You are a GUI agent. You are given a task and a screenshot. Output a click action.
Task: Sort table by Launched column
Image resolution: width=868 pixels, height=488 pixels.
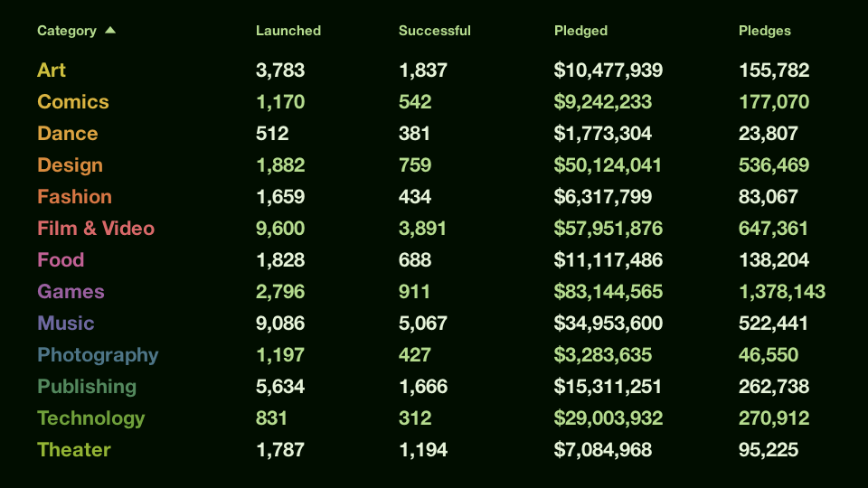pyautogui.click(x=288, y=31)
